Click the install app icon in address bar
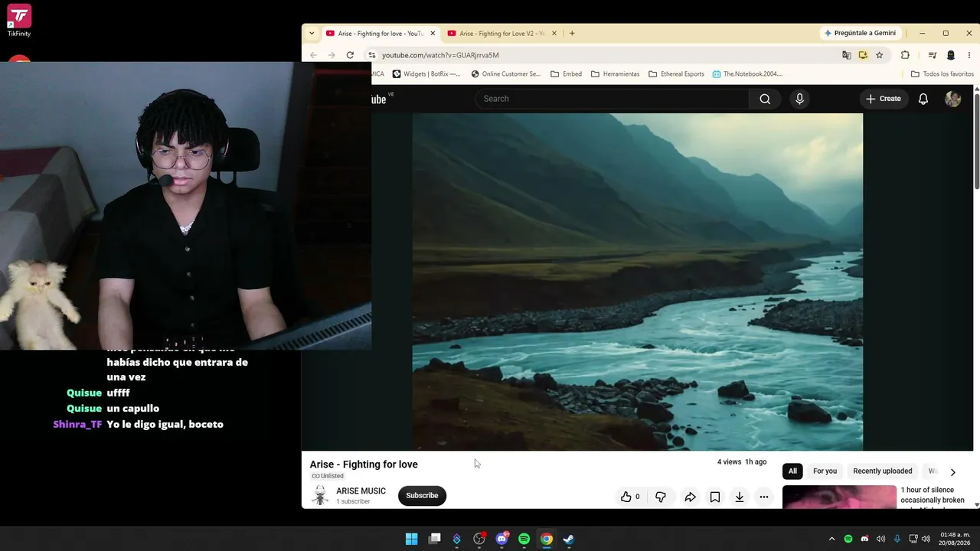This screenshot has width=980, height=551. pos(863,55)
